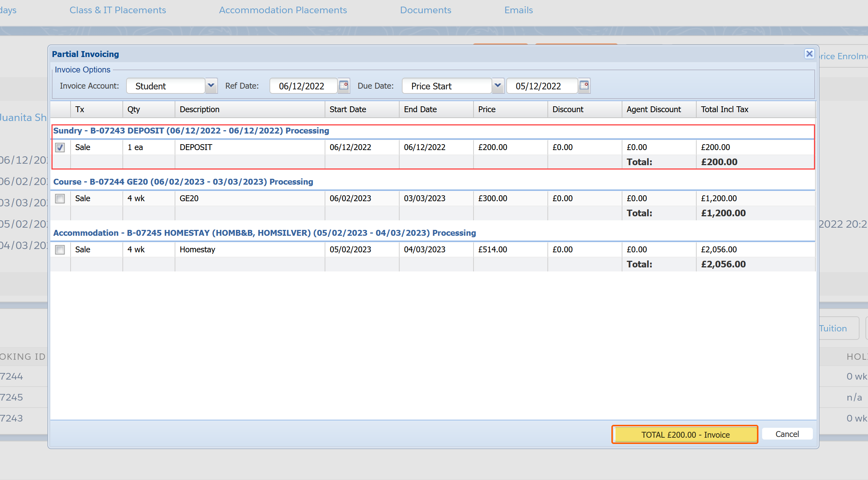Expand the Invoice Account dropdown arrow
This screenshot has width=868, height=480.
(211, 86)
